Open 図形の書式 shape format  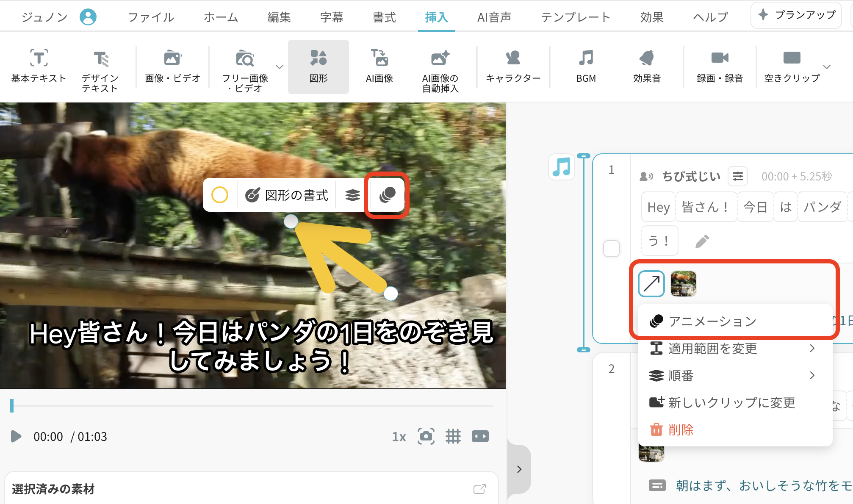287,195
